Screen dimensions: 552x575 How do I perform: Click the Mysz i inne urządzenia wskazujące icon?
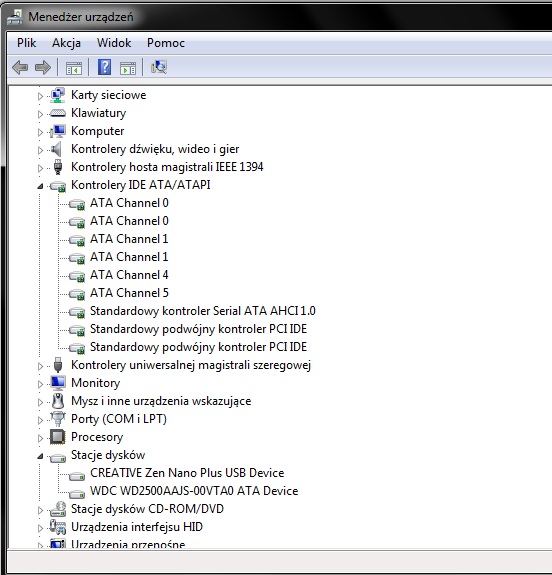pos(58,401)
